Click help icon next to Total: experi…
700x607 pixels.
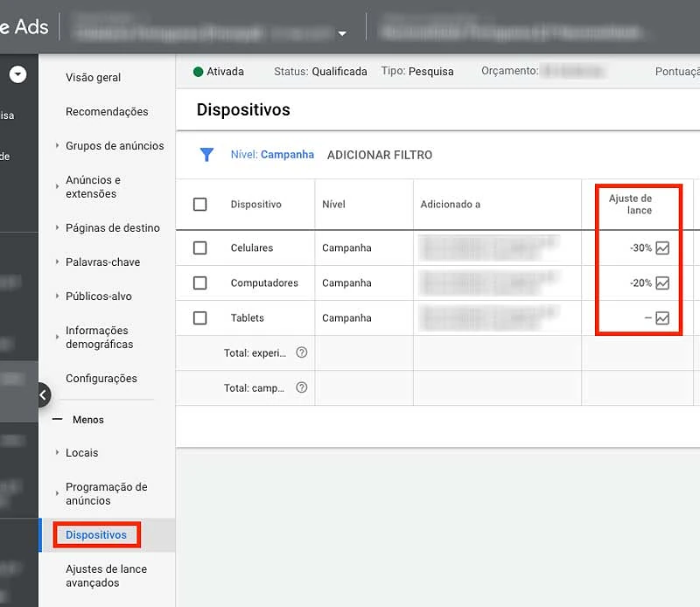(301, 352)
